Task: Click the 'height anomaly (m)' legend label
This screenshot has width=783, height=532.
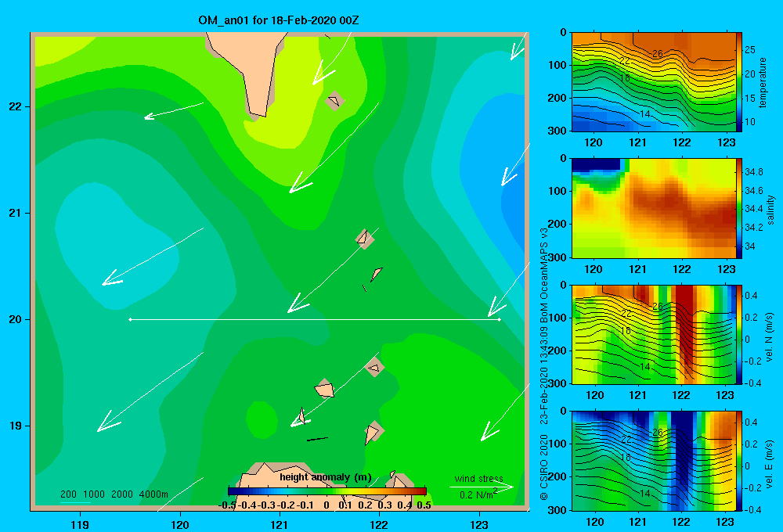Action: point(326,477)
